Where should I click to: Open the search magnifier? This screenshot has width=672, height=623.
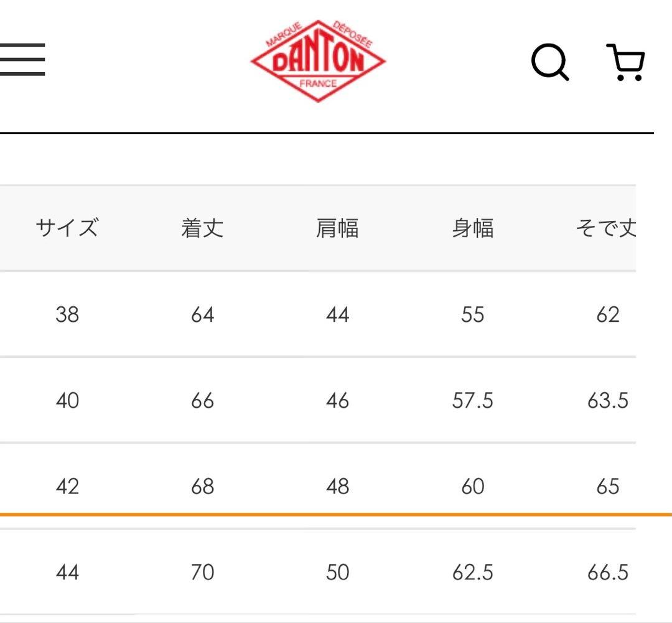tap(550, 62)
